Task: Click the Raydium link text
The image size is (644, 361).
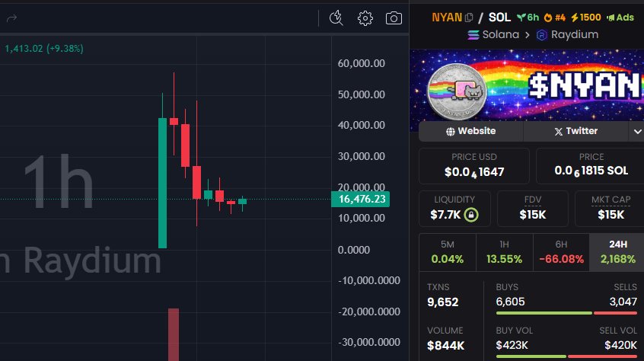Action: tap(575, 34)
